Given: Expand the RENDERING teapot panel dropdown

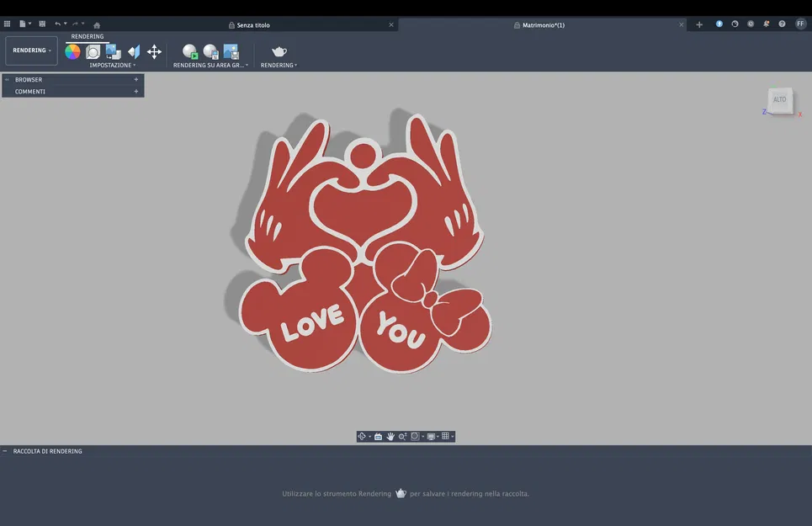Looking at the screenshot, I should (279, 66).
